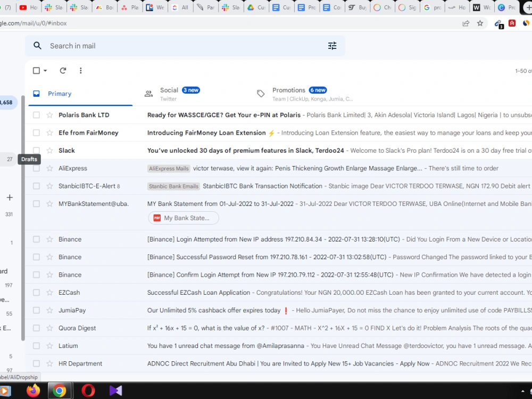The image size is (532, 399).
Task: Click the AliExpress Mails label chip
Action: [x=169, y=169]
